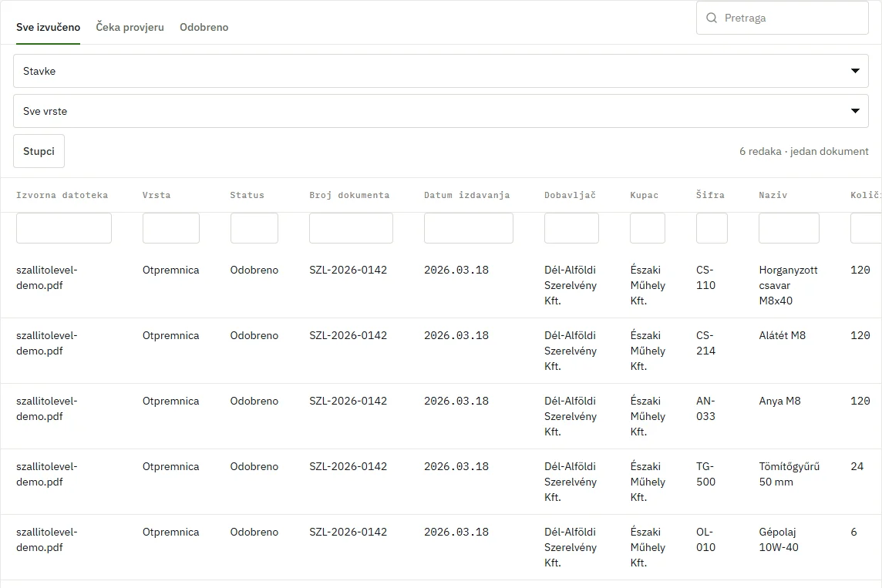Focus the Šifra filter field
Image resolution: width=882 pixels, height=588 pixels.
point(712,228)
